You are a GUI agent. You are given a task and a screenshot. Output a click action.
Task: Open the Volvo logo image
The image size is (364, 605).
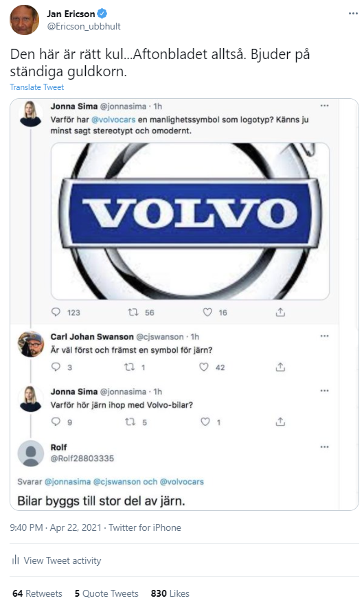coord(190,221)
